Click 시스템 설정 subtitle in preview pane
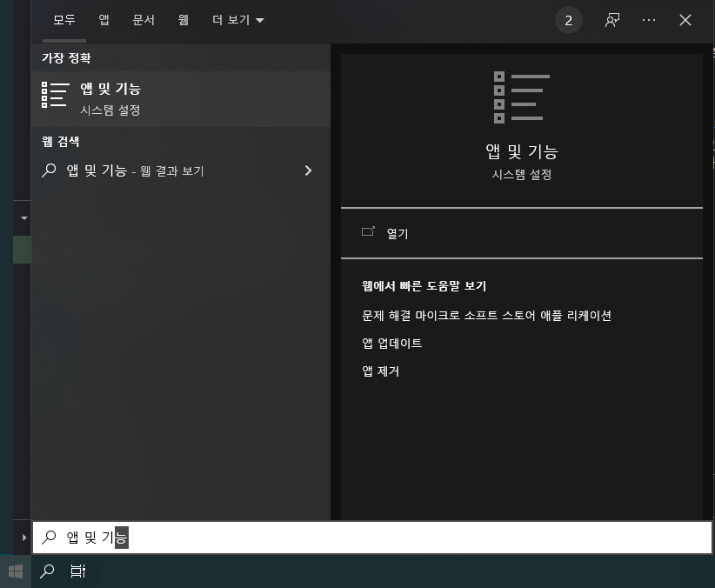This screenshot has height=588, width=715. point(522,174)
